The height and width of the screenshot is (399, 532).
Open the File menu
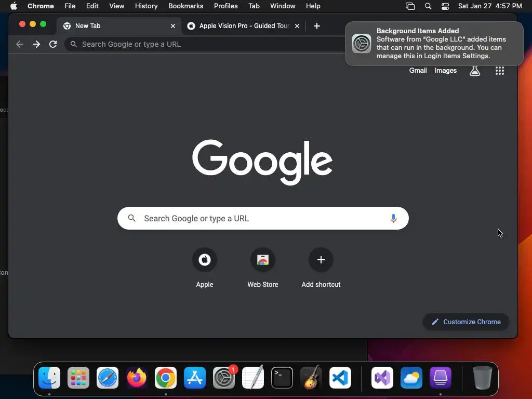(x=70, y=6)
